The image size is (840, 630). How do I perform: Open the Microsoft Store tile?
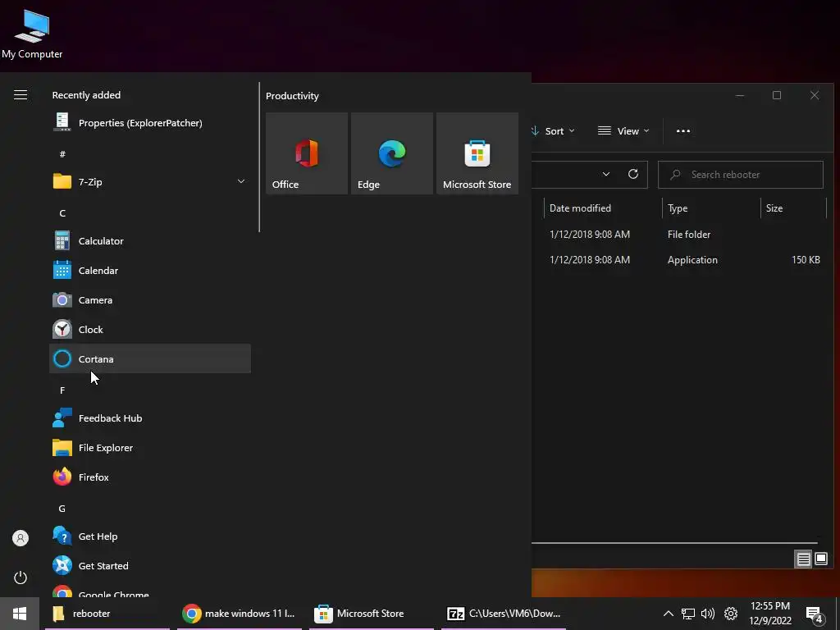coord(477,153)
